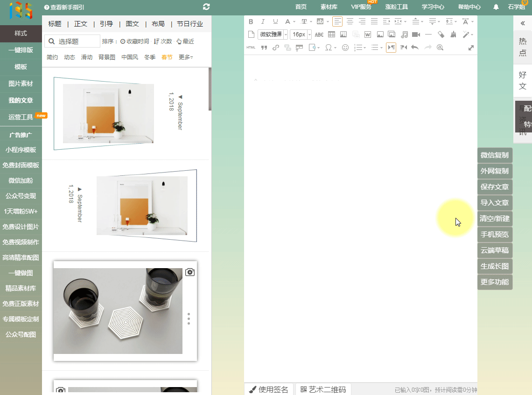
Task: Click the notification bell icon
Action: 496,7
